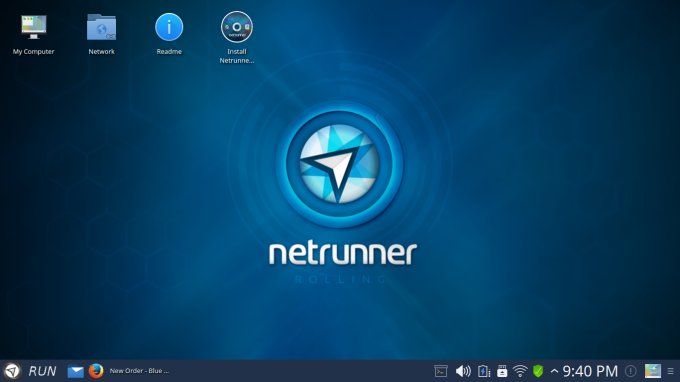Click the show desktop thumbnail icon
This screenshot has width=680, height=382.
(x=653, y=371)
